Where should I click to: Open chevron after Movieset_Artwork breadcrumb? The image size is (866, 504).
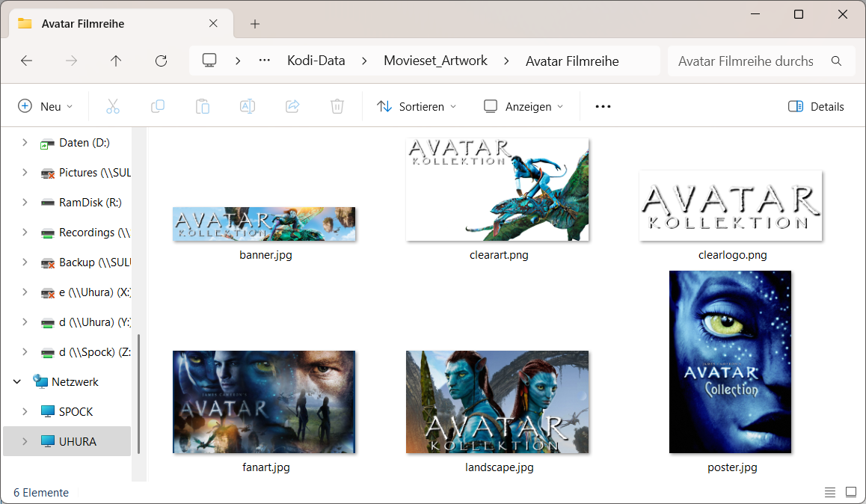point(506,61)
